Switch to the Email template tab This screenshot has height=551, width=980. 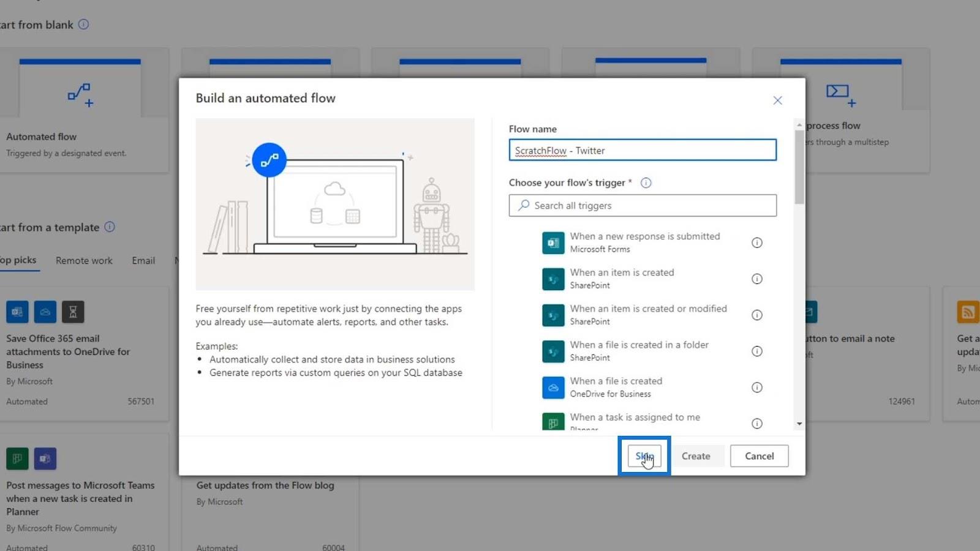pyautogui.click(x=143, y=260)
